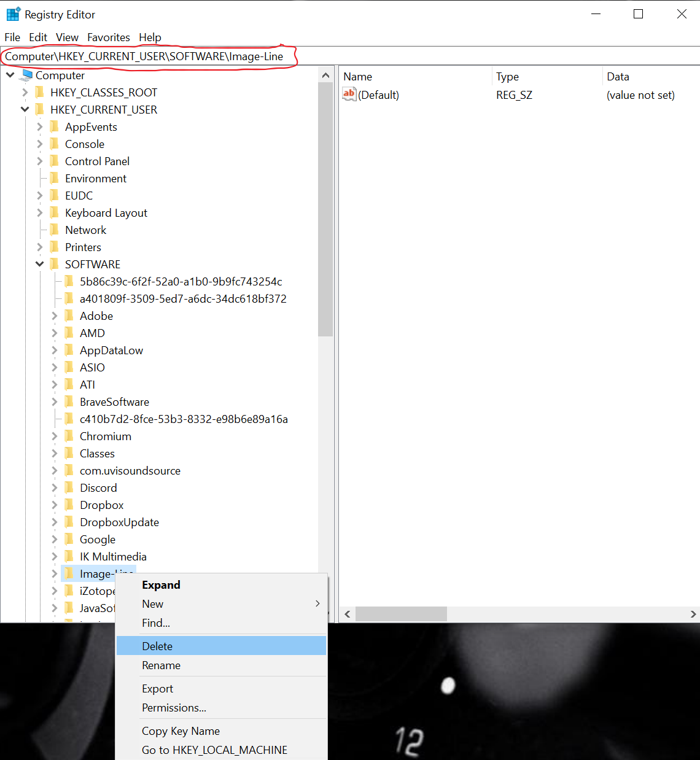
Task: Open the Favorites menu
Action: [x=108, y=37]
